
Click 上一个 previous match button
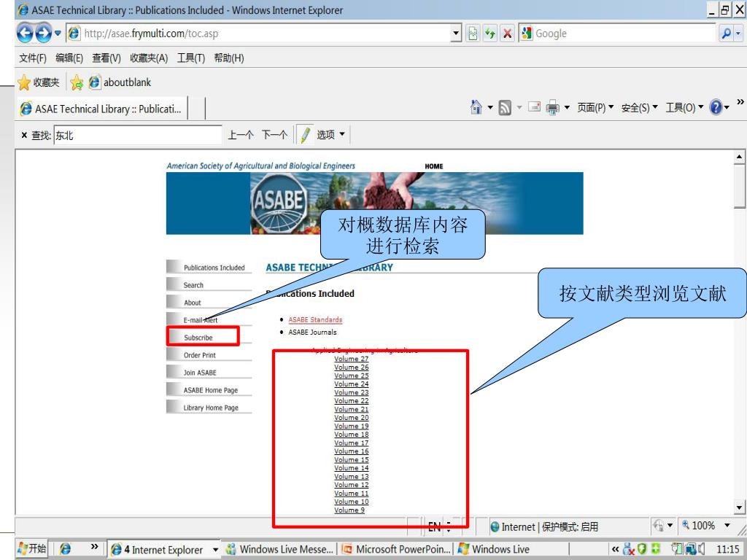[241, 135]
